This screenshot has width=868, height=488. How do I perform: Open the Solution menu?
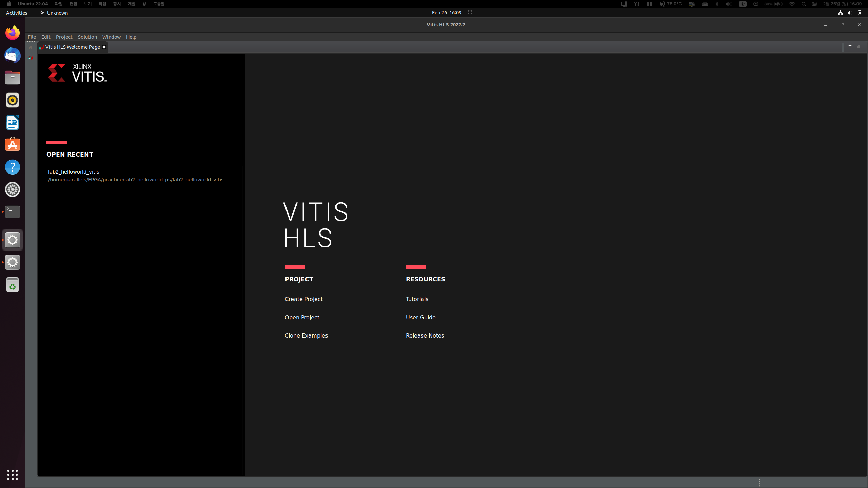point(87,37)
